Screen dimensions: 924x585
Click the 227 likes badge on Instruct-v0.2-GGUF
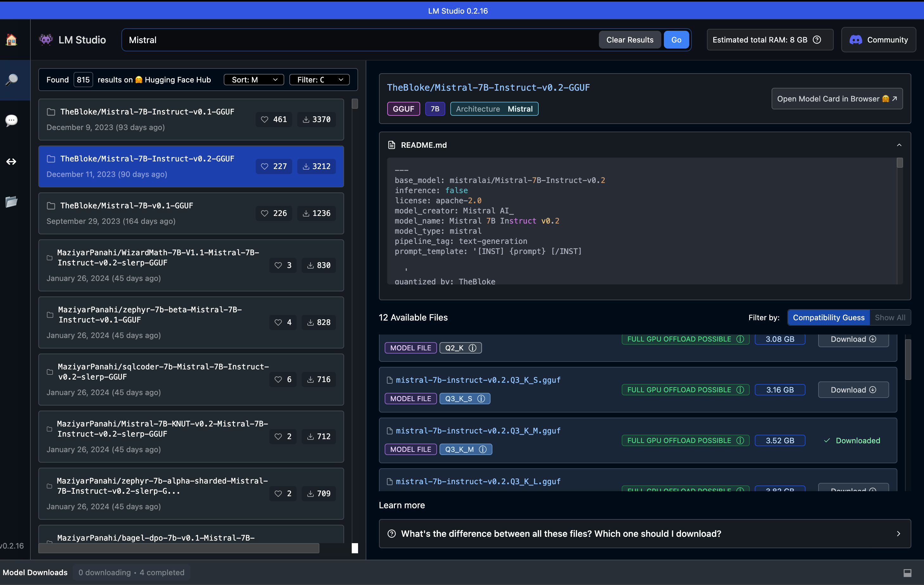click(274, 166)
